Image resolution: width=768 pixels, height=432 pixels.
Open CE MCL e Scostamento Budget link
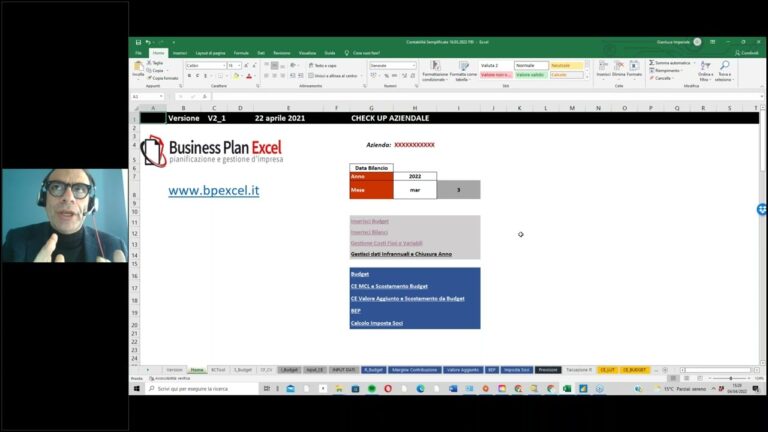coord(389,286)
